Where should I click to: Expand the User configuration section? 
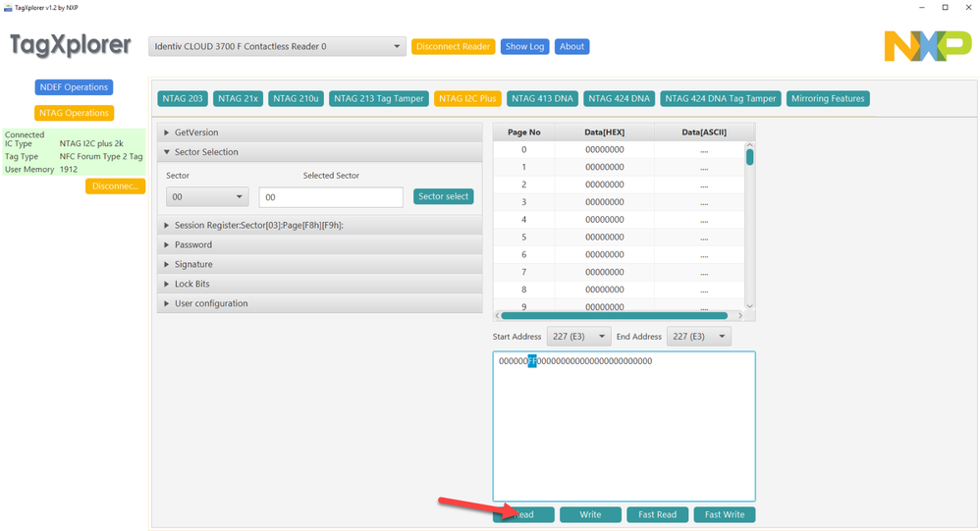pyautogui.click(x=320, y=303)
